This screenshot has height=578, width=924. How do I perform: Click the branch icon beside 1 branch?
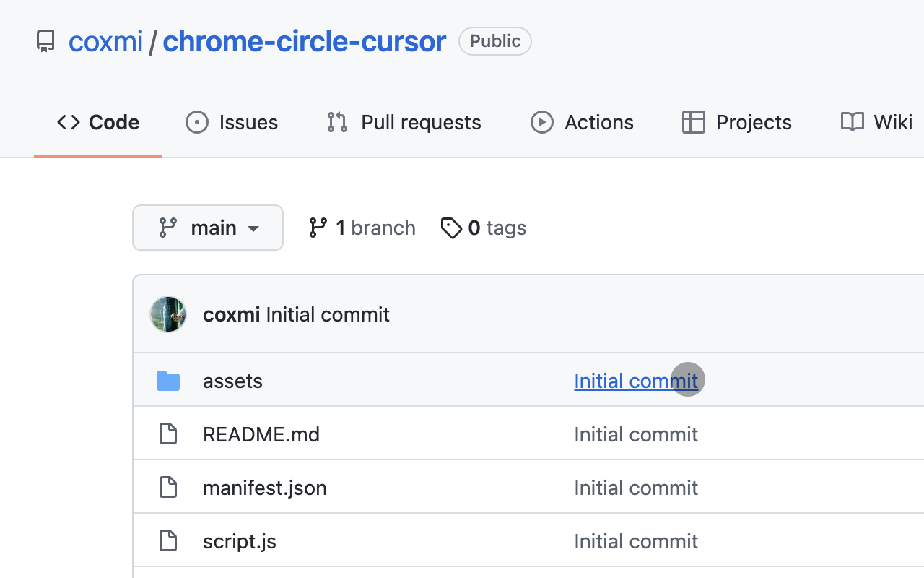point(318,228)
